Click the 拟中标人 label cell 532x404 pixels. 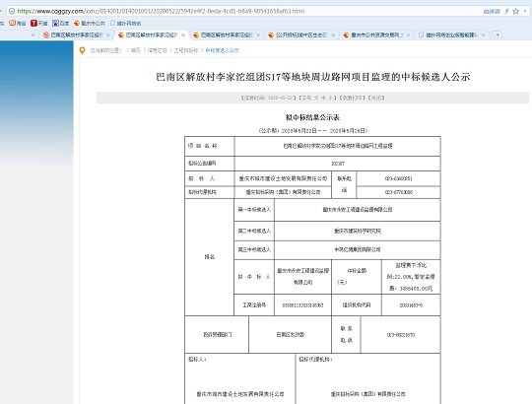point(254,277)
